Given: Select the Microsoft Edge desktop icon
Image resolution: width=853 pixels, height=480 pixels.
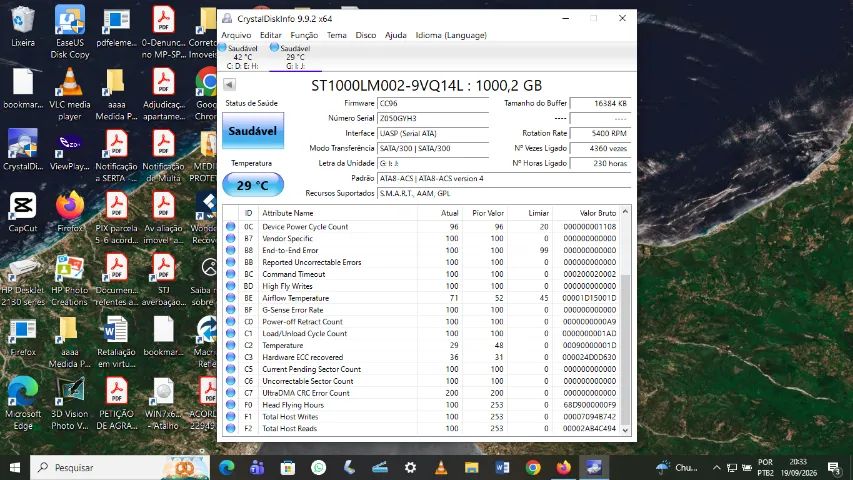Looking at the screenshot, I should pos(23,404).
